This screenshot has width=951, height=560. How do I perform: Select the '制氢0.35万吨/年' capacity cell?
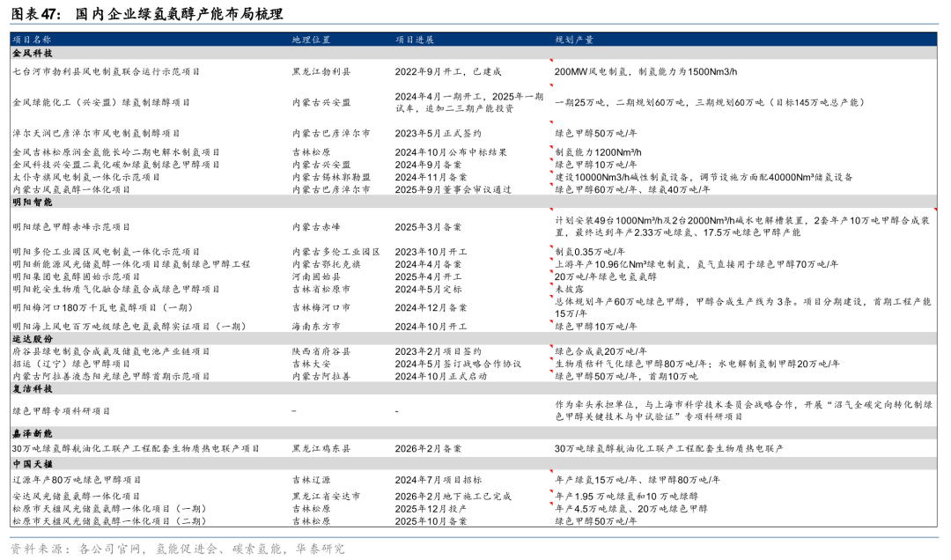point(590,252)
